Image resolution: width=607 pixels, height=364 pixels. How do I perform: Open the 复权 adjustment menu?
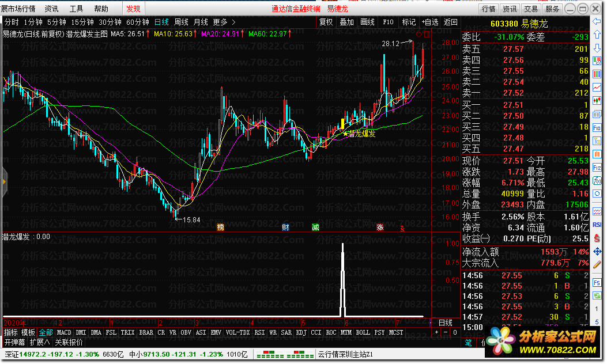[x=326, y=22]
